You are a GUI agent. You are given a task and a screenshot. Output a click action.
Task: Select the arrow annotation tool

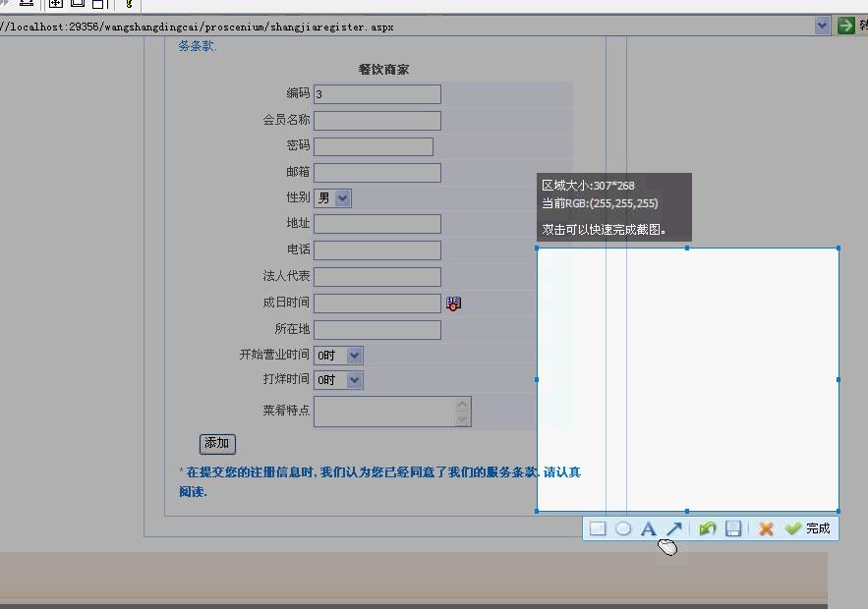coord(674,528)
